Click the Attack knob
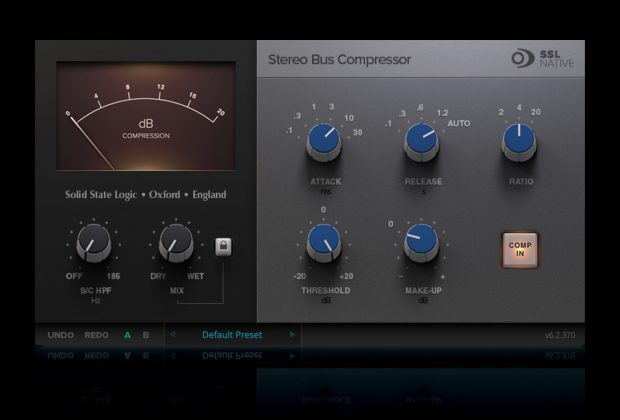 tap(324, 141)
